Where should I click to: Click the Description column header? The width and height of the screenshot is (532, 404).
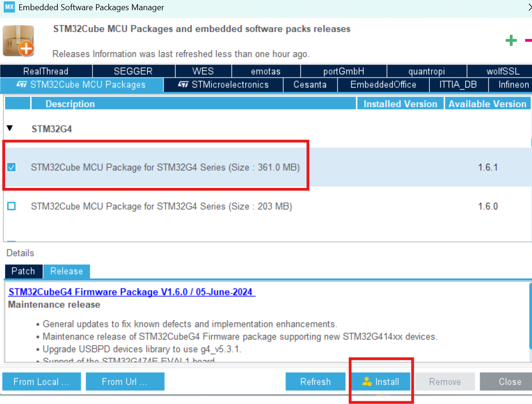point(194,104)
